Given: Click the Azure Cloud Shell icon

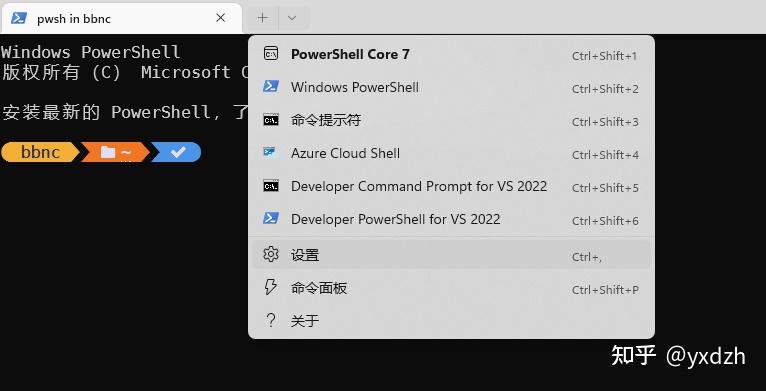Looking at the screenshot, I should point(270,152).
